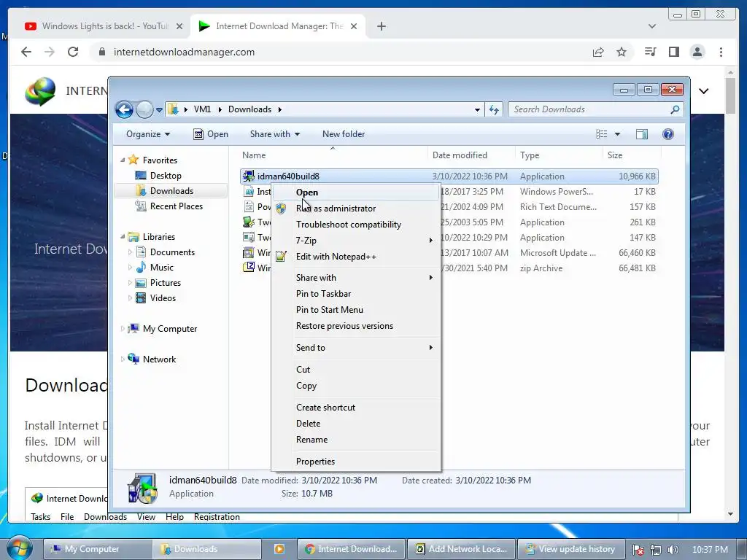Image resolution: width=747 pixels, height=560 pixels.
Task: Expand address bar history dropdown
Action: coord(477,109)
